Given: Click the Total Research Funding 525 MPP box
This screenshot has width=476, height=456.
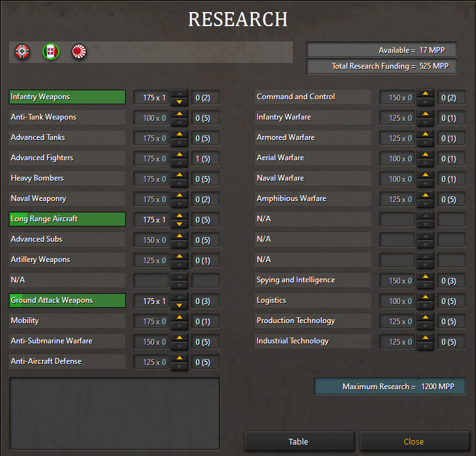Looking at the screenshot, I should tap(381, 66).
